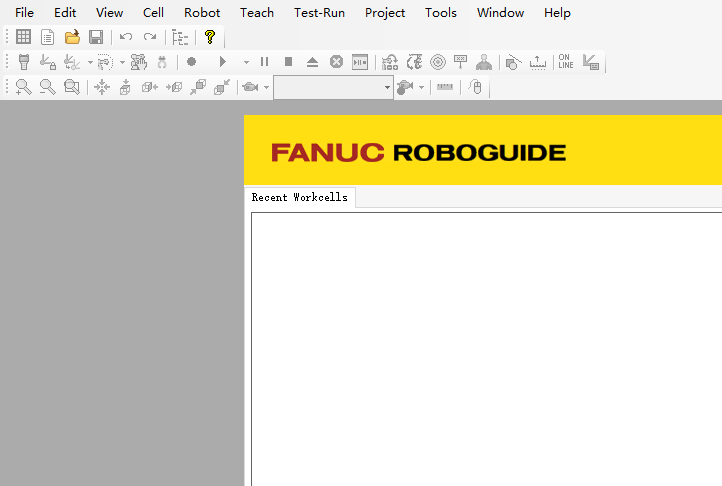Viewport: 722px width, 486px height.
Task: Zoom in with the plus magnifier icon
Action: point(23,87)
